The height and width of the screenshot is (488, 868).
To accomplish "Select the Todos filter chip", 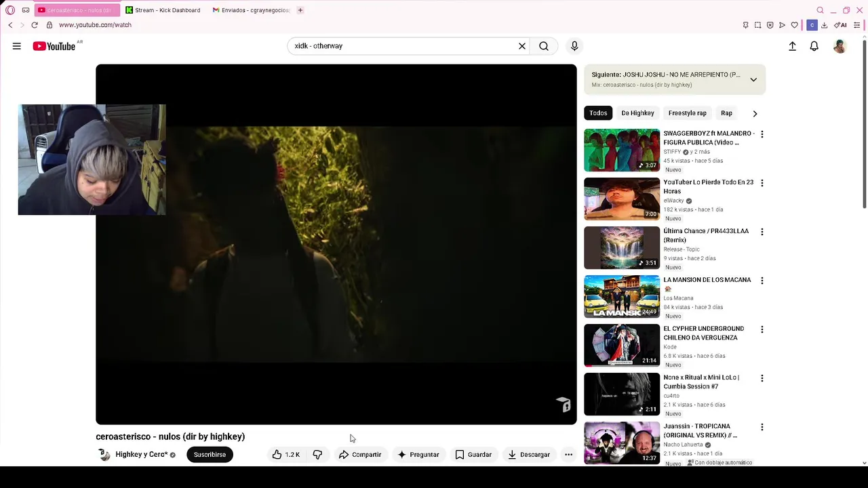I will (x=598, y=113).
